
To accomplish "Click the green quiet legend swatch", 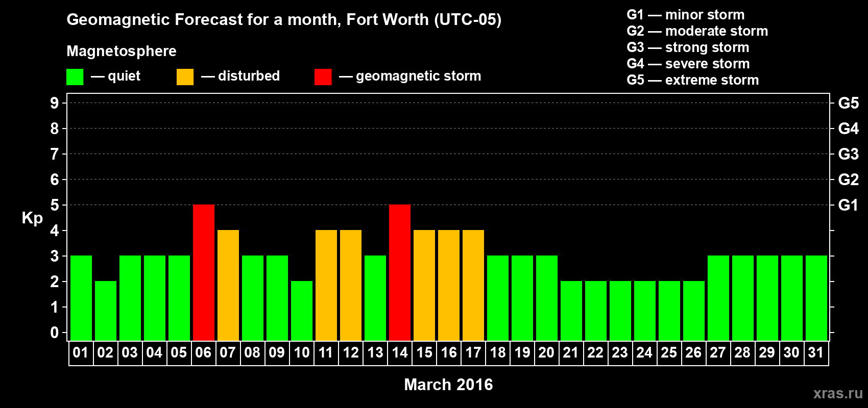I will coord(75,77).
